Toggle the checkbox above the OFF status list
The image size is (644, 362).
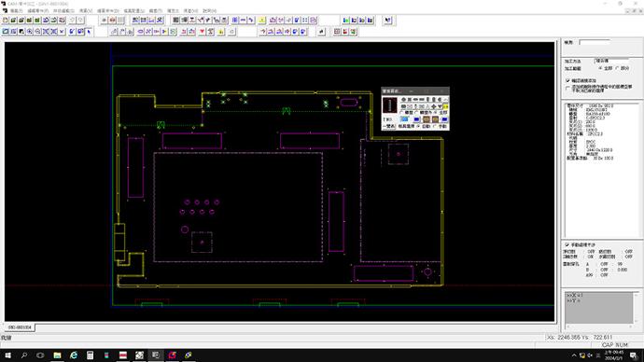[x=567, y=244]
